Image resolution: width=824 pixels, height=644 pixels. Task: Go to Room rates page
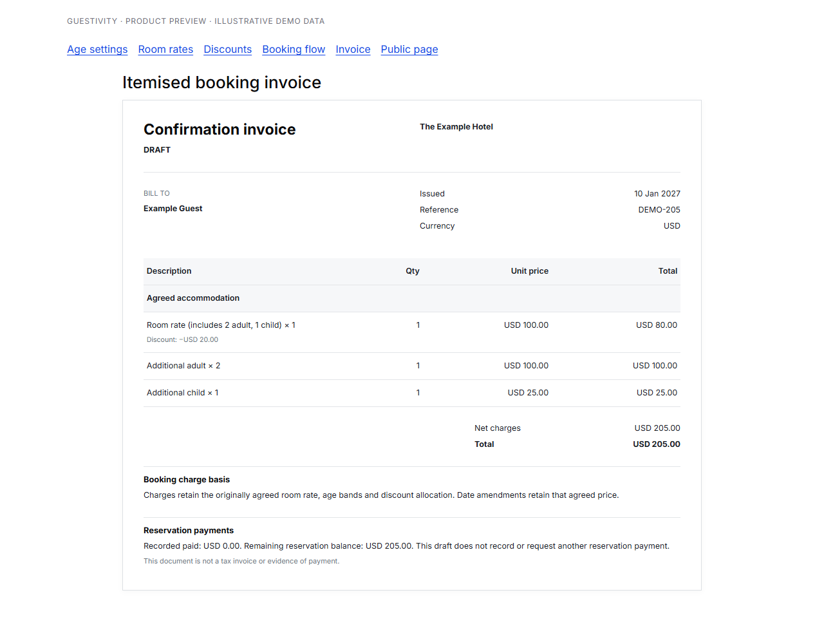(x=165, y=50)
